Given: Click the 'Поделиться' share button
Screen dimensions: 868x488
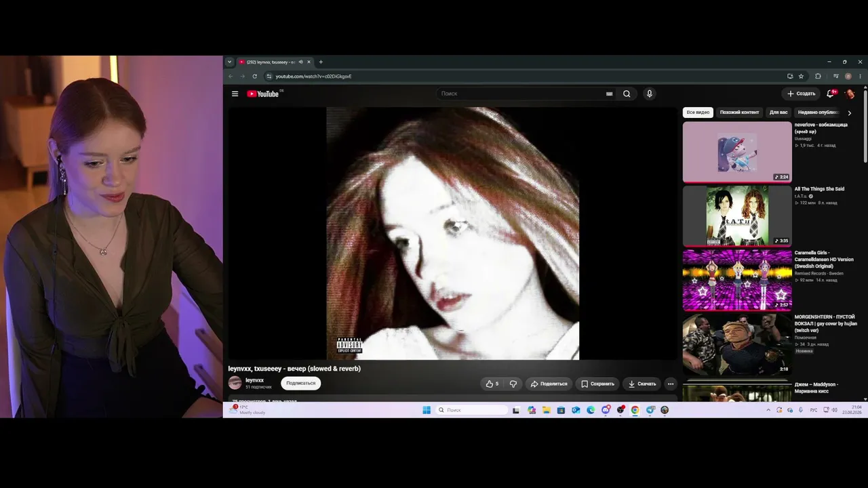Looking at the screenshot, I should click(549, 384).
